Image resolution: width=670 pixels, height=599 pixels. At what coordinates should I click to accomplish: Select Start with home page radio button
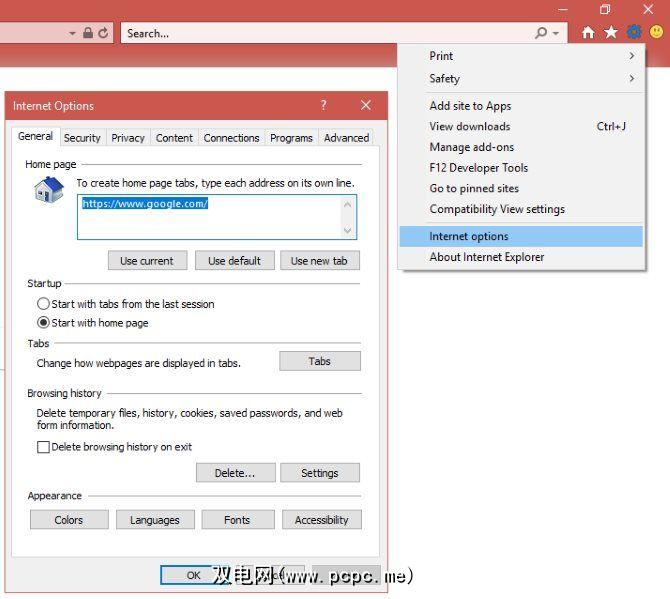[43, 323]
